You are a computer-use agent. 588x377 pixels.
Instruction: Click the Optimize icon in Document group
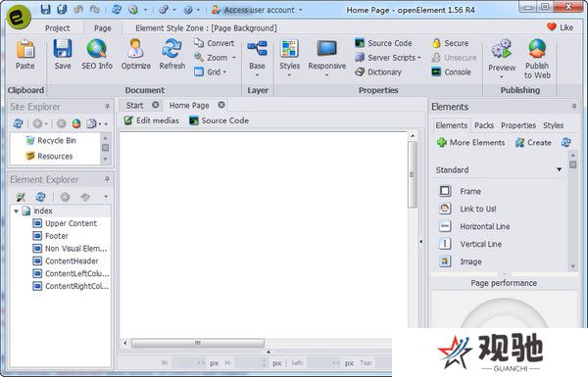pyautogui.click(x=135, y=49)
